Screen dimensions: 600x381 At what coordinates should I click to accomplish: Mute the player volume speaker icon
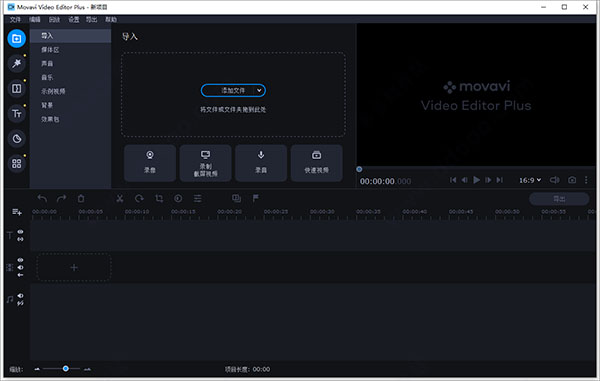[x=554, y=180]
